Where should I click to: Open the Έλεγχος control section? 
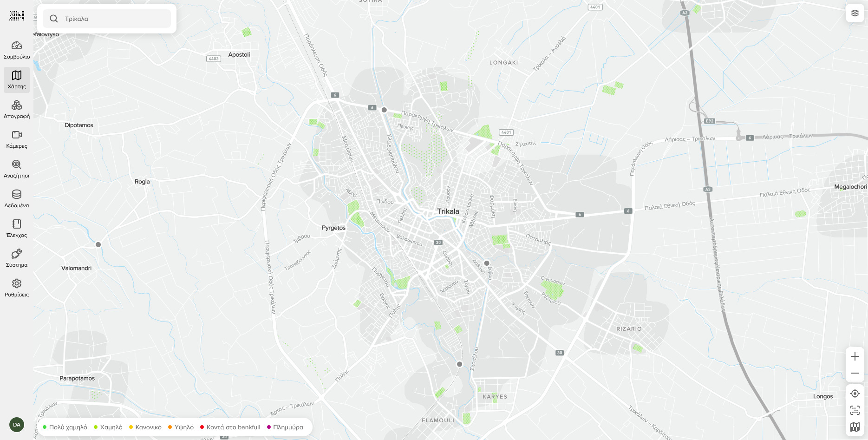17,229
